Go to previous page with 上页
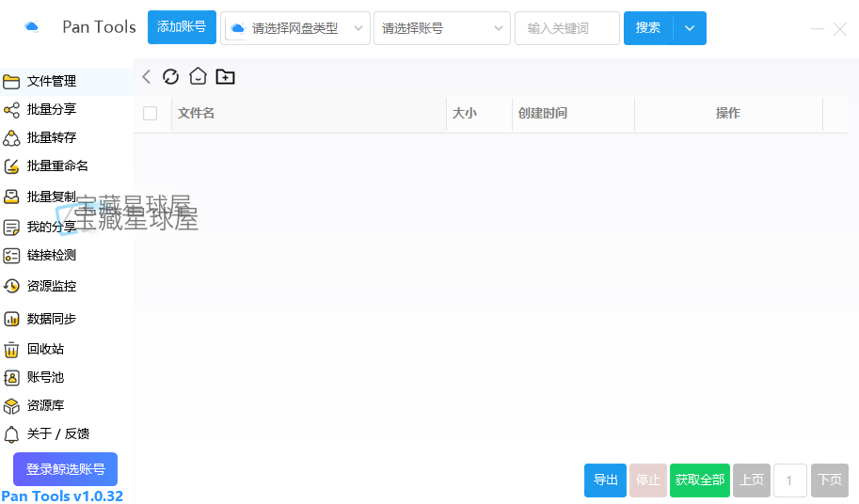Screen dimensions: 859x504 [752, 480]
